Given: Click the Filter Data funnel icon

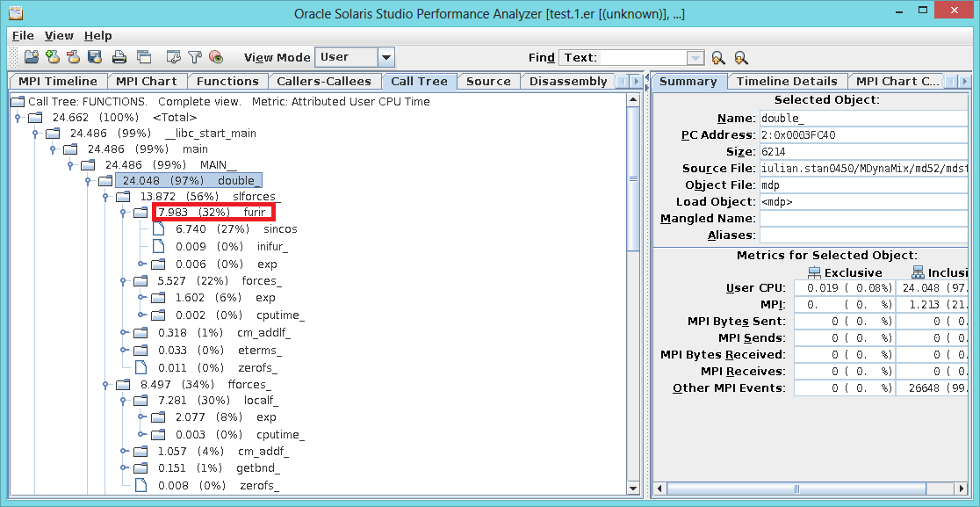Looking at the screenshot, I should [x=195, y=57].
